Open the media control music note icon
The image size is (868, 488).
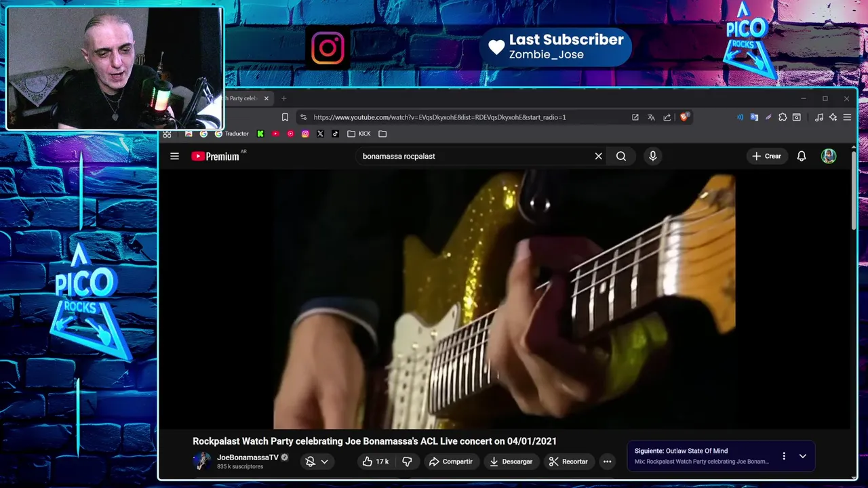point(819,117)
